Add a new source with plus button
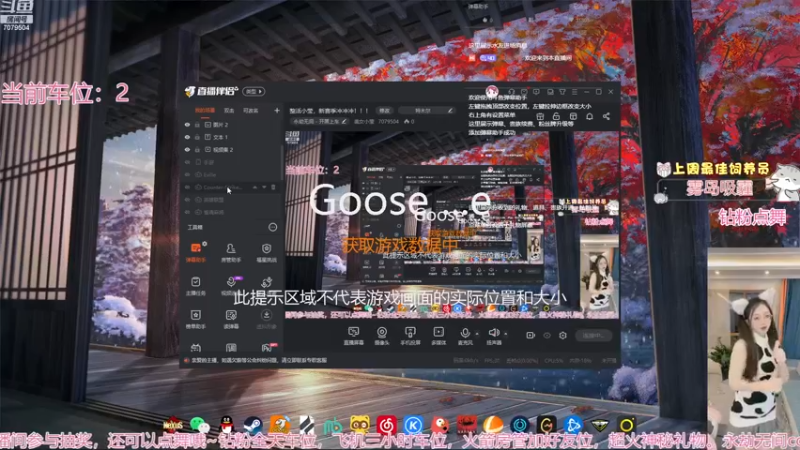Viewport: 800px width, 450px height. point(277,110)
